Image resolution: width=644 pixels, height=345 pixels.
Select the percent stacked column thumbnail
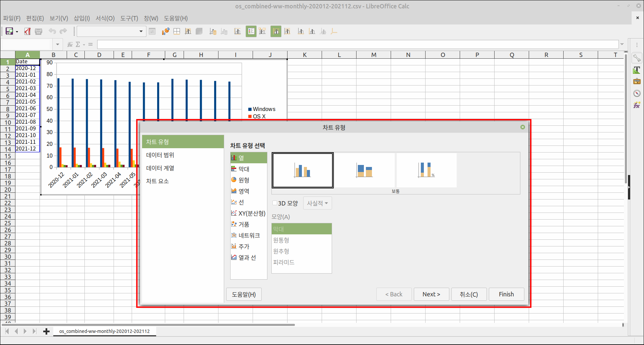(x=427, y=170)
